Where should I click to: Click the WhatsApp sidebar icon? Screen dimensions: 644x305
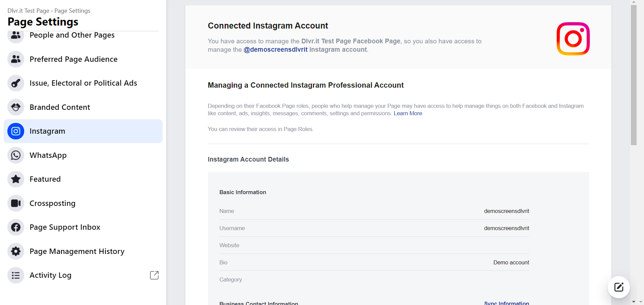point(16,155)
